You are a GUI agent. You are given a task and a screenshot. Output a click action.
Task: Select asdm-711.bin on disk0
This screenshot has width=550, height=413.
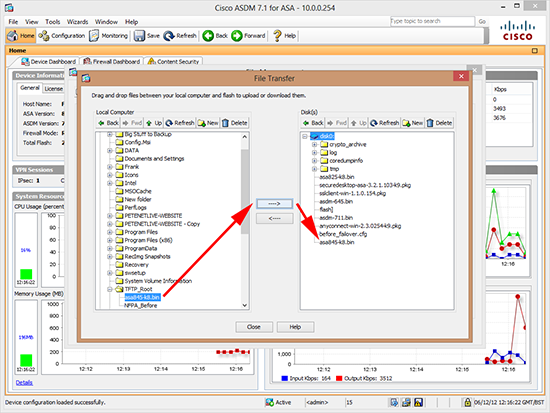tap(336, 218)
